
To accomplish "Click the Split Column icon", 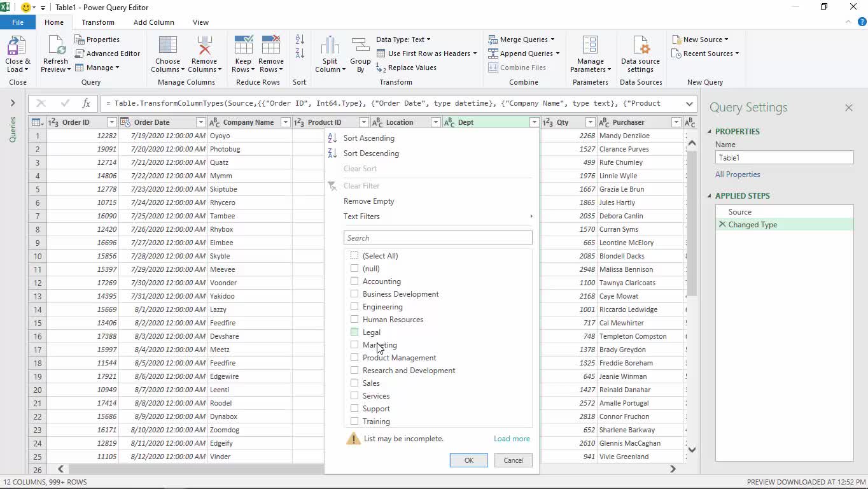I will pos(330,47).
